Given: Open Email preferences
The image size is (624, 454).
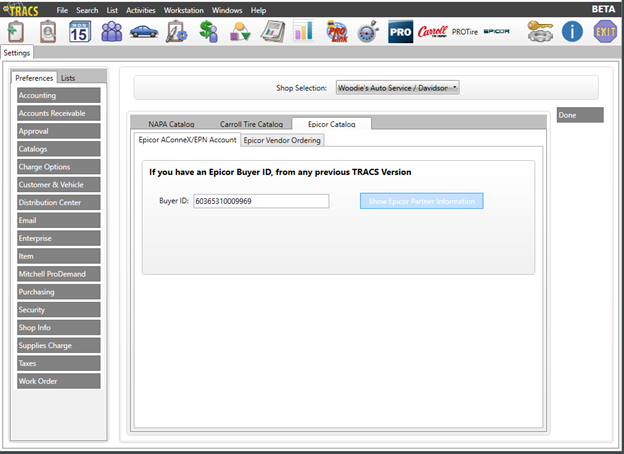Looking at the screenshot, I should (58, 220).
